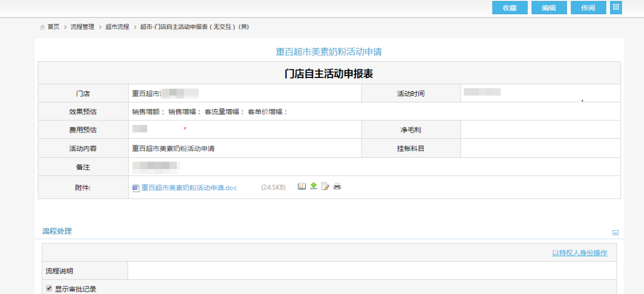Click the edit-document pencil icon for attachment

point(326,187)
